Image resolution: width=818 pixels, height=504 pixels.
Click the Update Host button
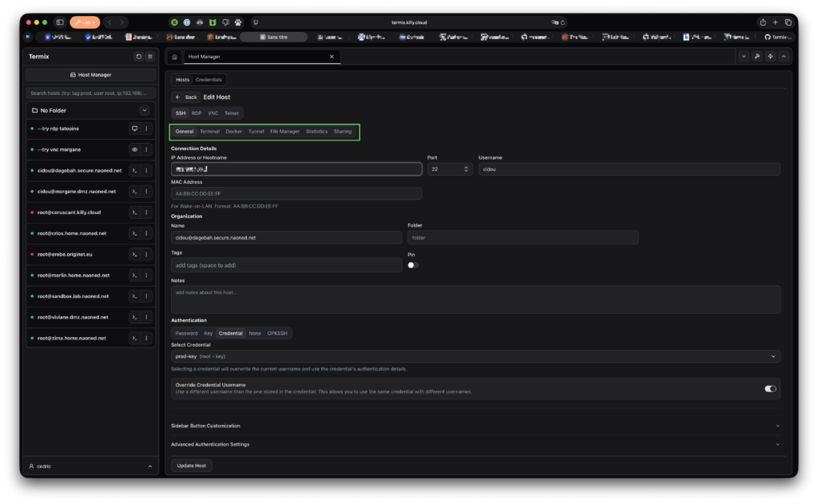pyautogui.click(x=191, y=466)
